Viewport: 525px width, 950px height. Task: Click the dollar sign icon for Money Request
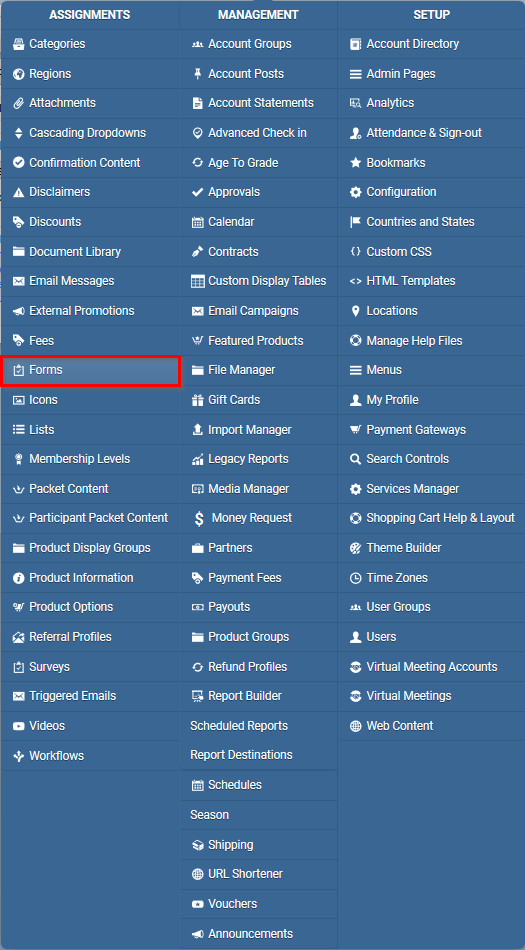pyautogui.click(x=199, y=519)
